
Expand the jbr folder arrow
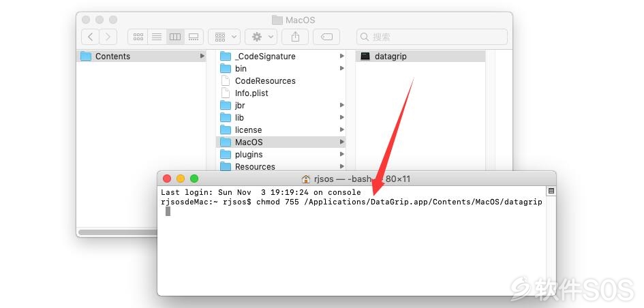(x=341, y=105)
